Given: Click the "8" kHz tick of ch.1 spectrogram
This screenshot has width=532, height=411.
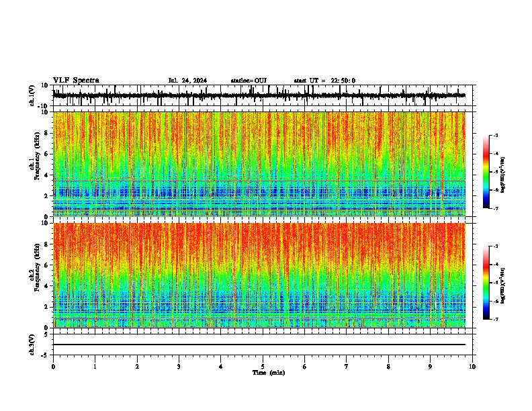Looking at the screenshot, I should [46, 133].
